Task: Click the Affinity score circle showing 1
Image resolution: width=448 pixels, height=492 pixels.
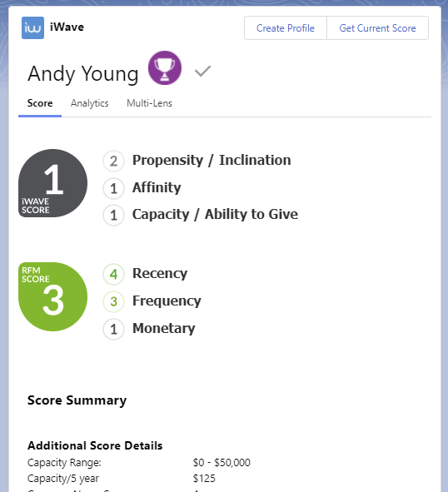Action: click(x=113, y=189)
